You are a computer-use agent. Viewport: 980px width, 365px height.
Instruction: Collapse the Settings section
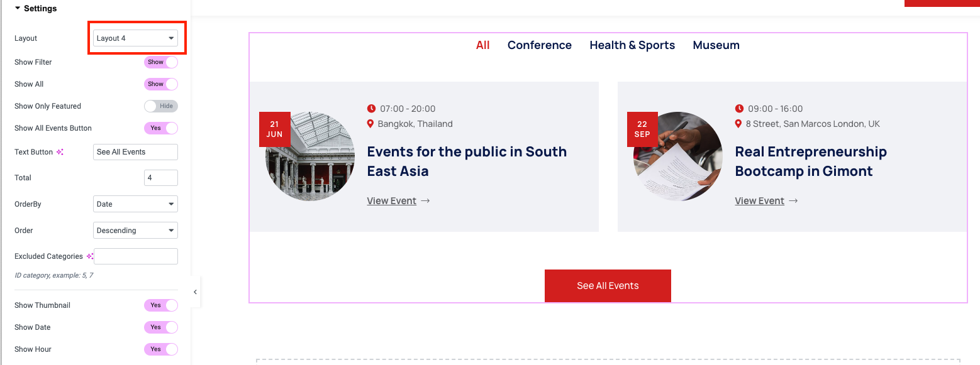point(18,8)
